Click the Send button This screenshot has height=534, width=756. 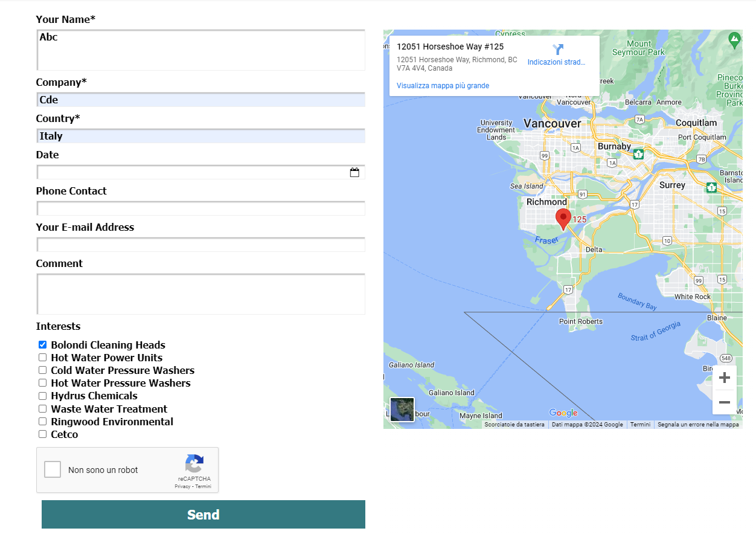coord(203,515)
